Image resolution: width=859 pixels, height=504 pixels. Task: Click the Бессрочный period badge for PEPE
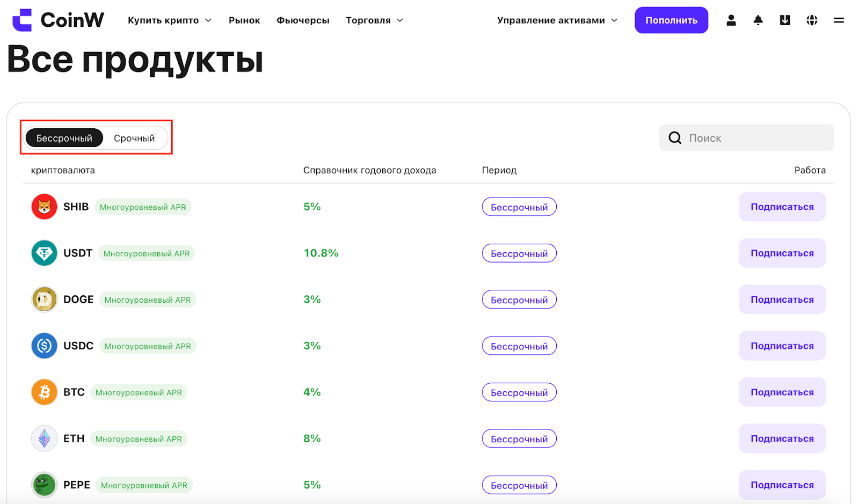tap(519, 485)
